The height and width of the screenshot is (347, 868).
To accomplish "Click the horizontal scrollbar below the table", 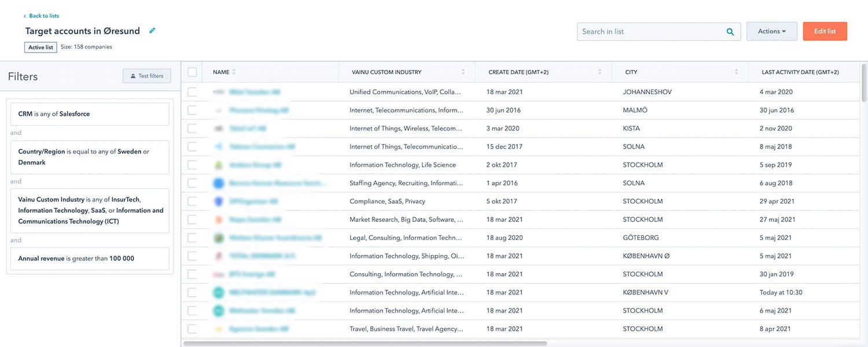I will pos(365,344).
